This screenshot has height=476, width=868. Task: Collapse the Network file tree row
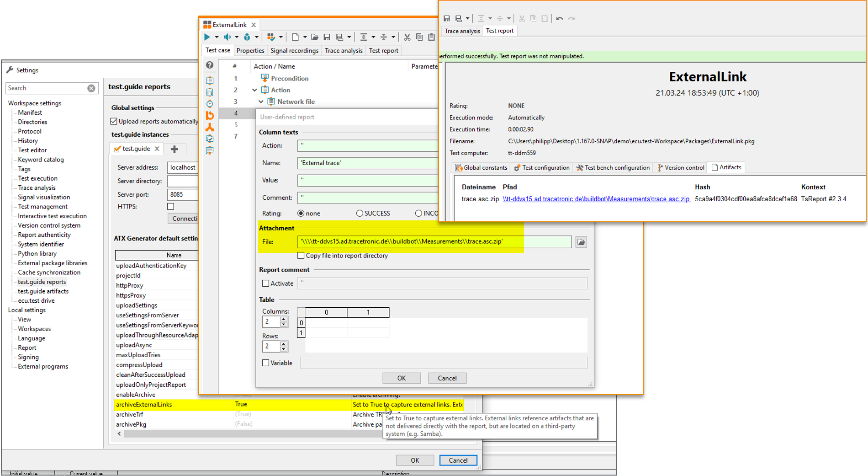(261, 102)
